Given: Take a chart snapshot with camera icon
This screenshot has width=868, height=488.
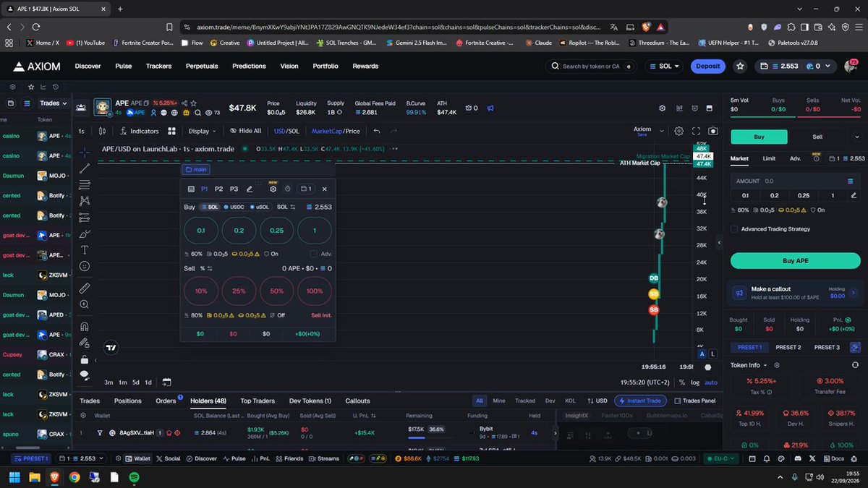Looking at the screenshot, I should (x=713, y=131).
